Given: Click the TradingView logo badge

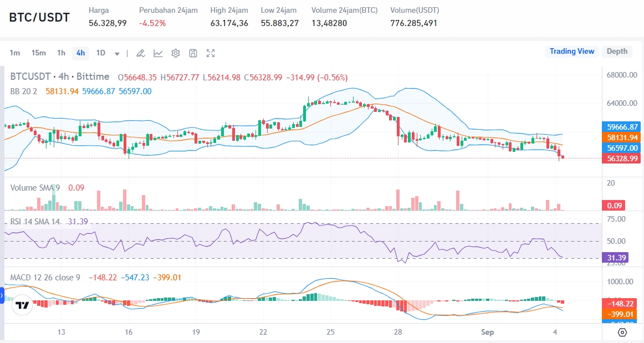Looking at the screenshot, I should pyautogui.click(x=22, y=305).
